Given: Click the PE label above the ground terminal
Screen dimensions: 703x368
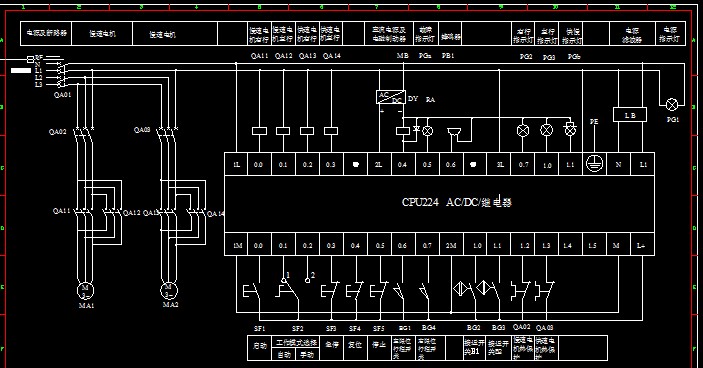Looking at the screenshot, I should 594,121.
